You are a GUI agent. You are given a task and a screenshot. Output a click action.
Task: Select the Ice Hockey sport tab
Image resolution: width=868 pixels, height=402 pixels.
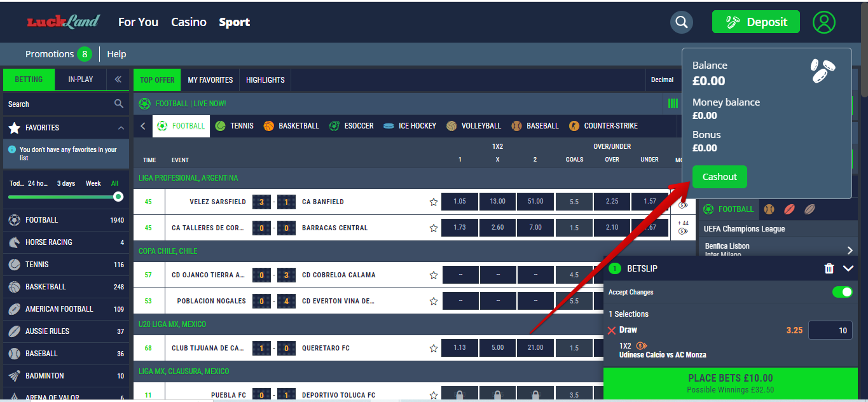pyautogui.click(x=410, y=126)
